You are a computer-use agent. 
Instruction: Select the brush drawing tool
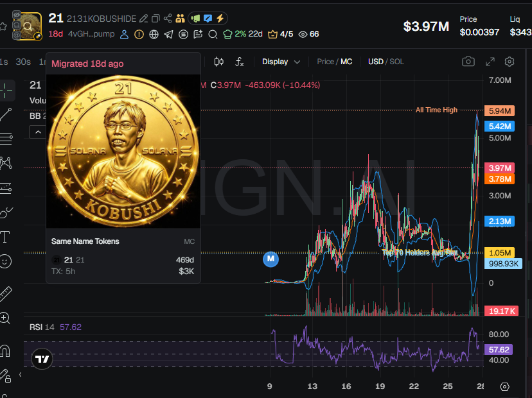[x=6, y=212]
